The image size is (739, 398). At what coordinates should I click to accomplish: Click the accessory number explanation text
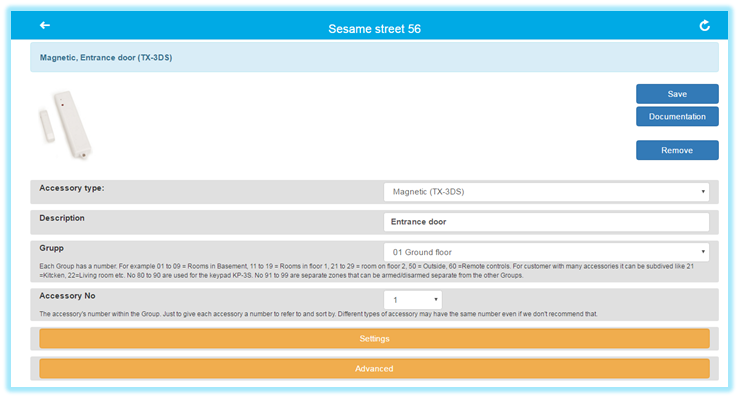[x=318, y=314]
